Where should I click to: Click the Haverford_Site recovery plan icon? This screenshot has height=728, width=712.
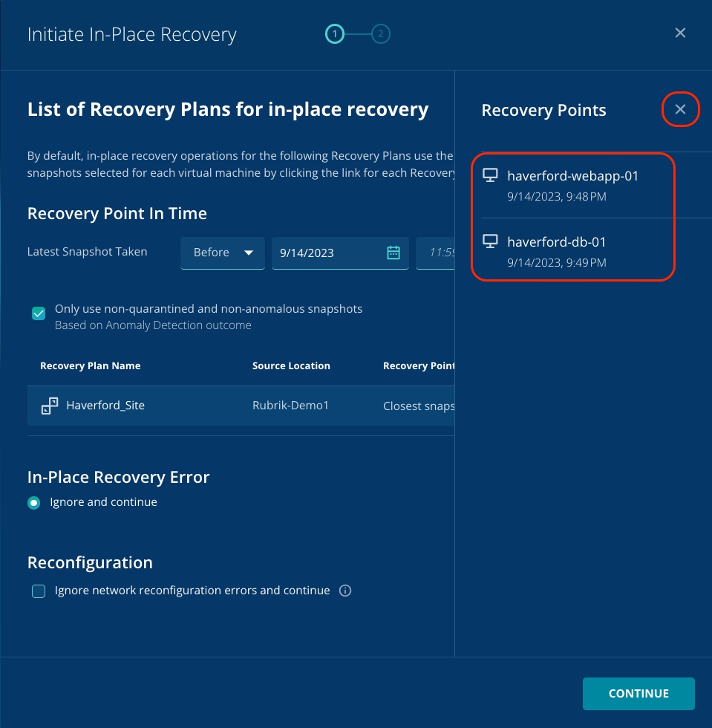pos(49,406)
